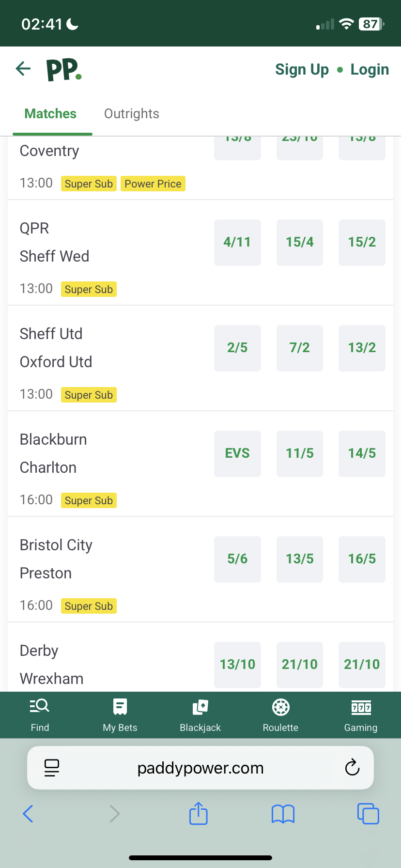Click the Sign Up link
The height and width of the screenshot is (868, 401).
tap(302, 70)
